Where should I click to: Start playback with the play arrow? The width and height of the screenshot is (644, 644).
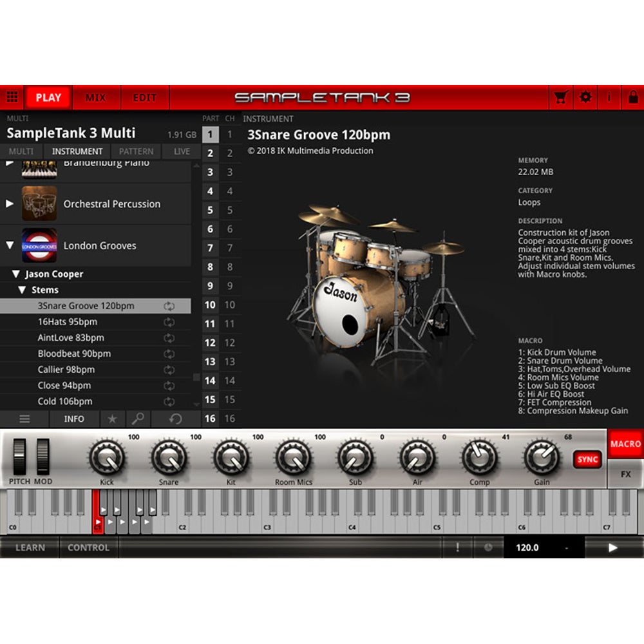coord(613,547)
